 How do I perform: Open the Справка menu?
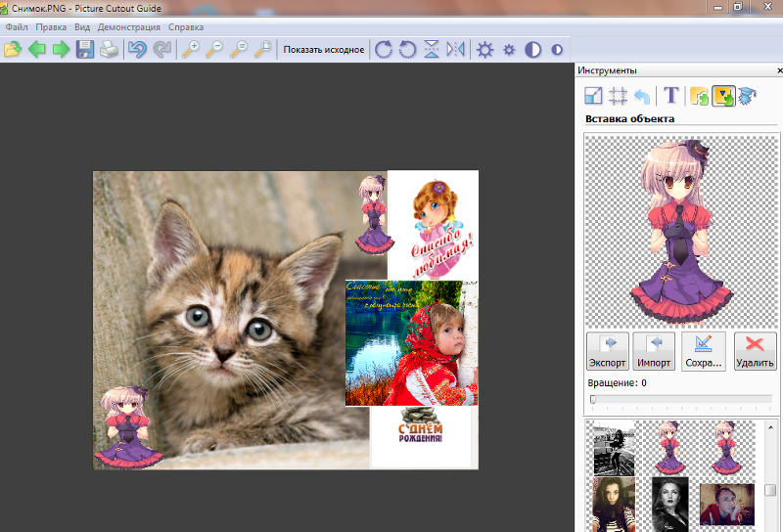tap(186, 27)
